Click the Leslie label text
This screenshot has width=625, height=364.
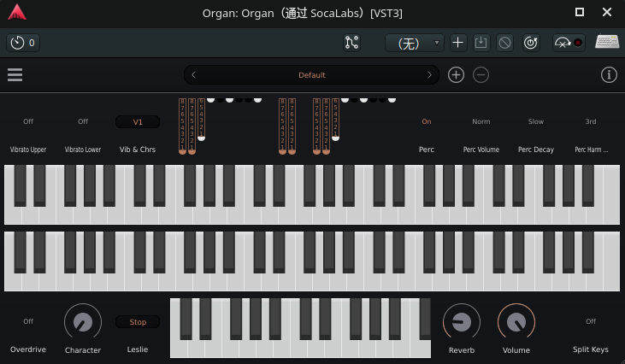click(138, 349)
